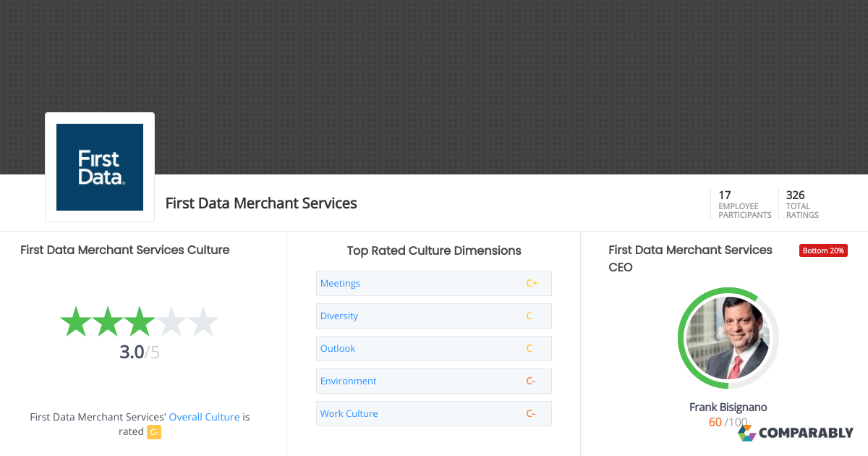The width and height of the screenshot is (868, 456).
Task: Click the C- grade for Work Culture
Action: (x=531, y=413)
